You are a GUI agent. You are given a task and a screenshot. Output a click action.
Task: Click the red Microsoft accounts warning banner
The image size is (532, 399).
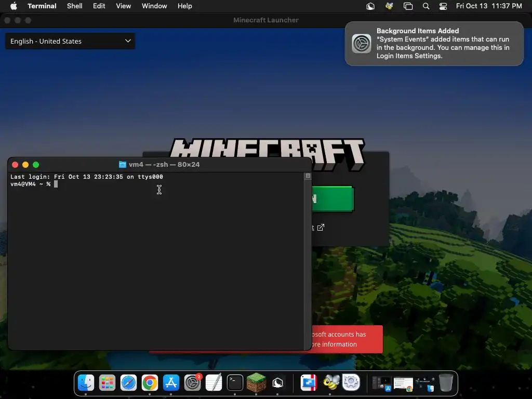tap(347, 339)
